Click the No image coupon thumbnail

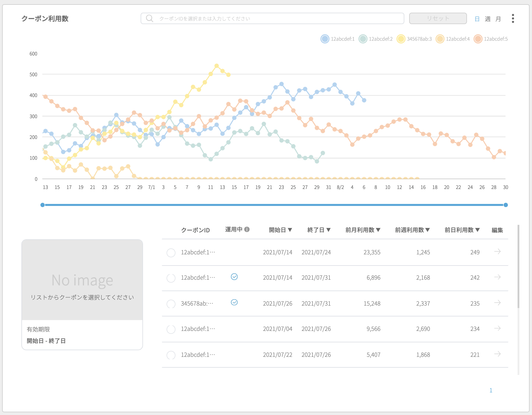coord(82,280)
